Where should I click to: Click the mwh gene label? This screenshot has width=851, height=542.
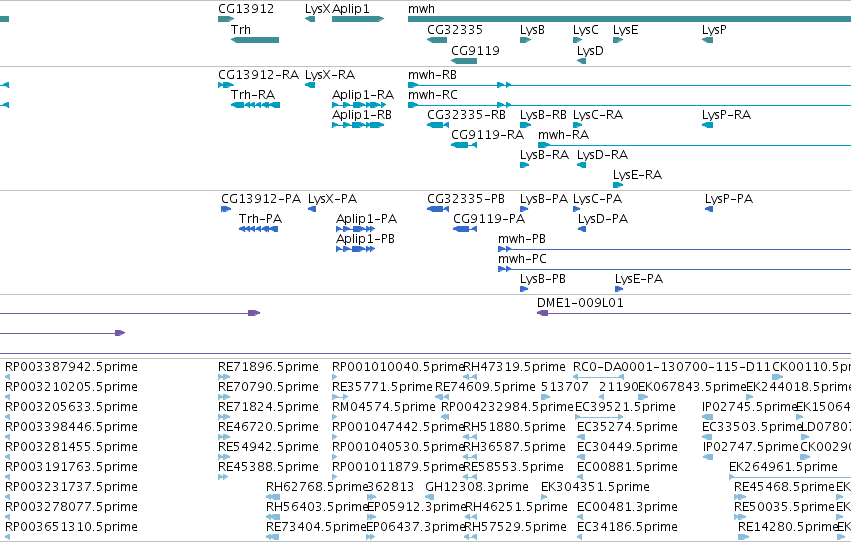(x=421, y=9)
